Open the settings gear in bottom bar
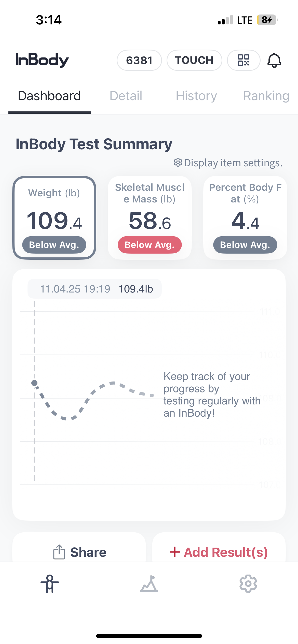The height and width of the screenshot is (644, 298). click(x=248, y=583)
